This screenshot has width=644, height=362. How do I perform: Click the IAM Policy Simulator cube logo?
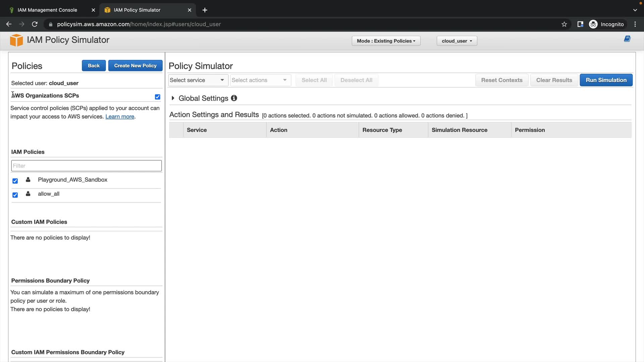click(16, 40)
